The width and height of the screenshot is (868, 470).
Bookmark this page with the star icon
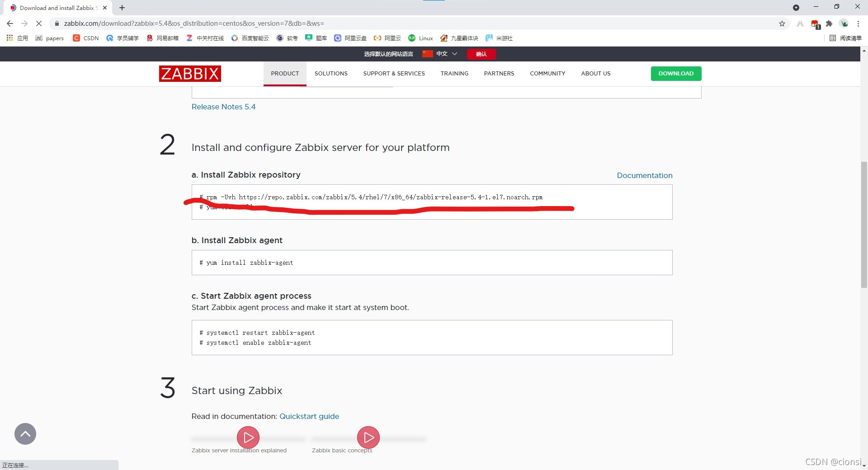782,23
